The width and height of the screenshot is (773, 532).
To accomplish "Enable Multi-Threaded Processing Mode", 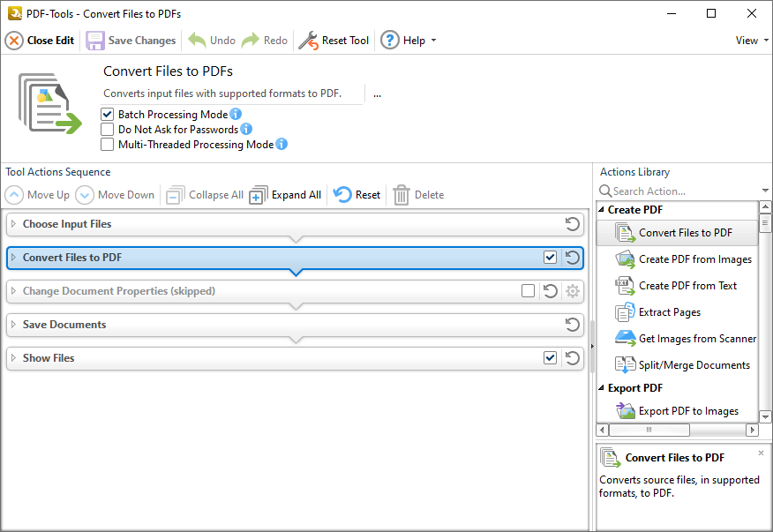I will point(107,145).
